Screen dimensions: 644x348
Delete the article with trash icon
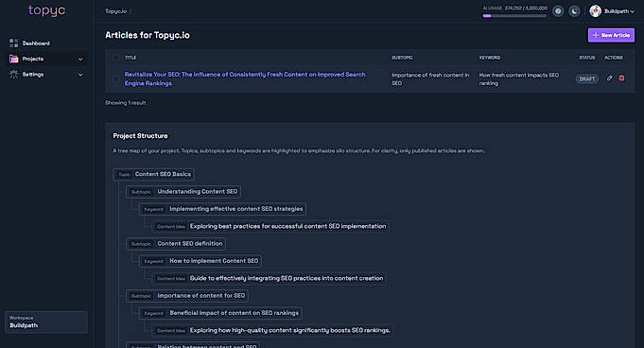(621, 78)
